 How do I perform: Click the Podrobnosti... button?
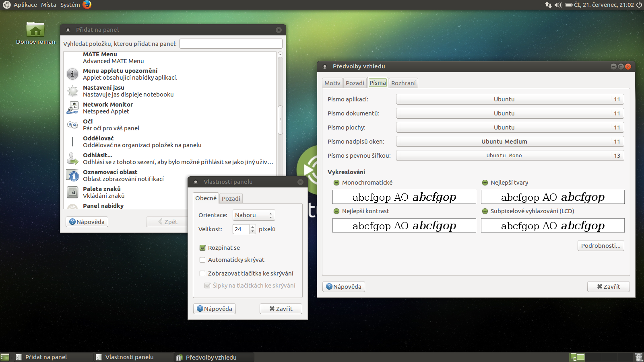pos(601,245)
